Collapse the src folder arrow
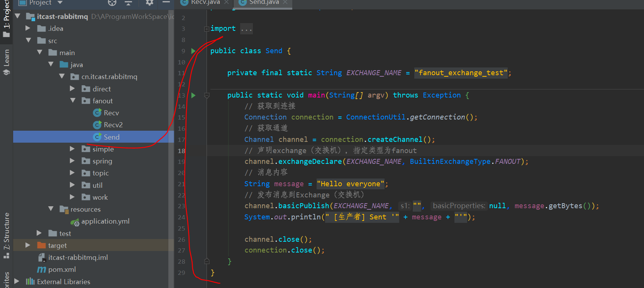 (29, 40)
